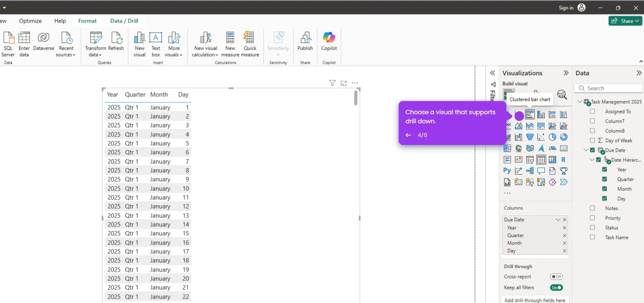Collapse the Visualizations pane
The image size is (644, 303).
(x=566, y=73)
